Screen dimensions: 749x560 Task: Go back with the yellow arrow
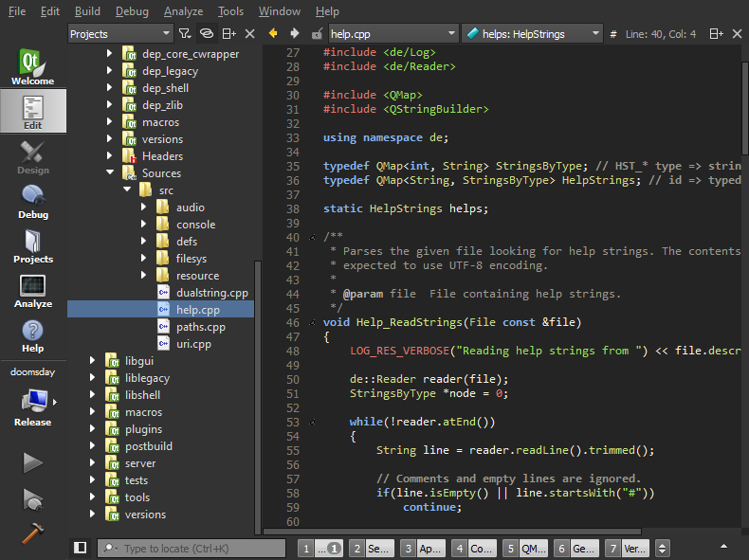click(273, 33)
